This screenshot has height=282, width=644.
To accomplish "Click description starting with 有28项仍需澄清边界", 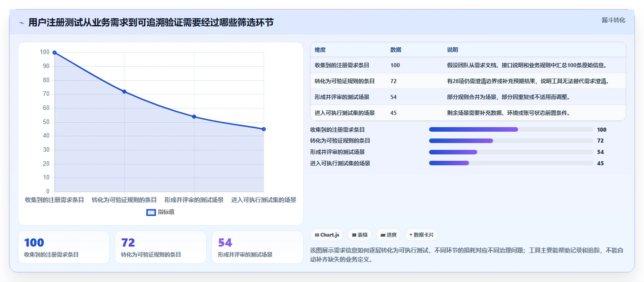I will 528,81.
